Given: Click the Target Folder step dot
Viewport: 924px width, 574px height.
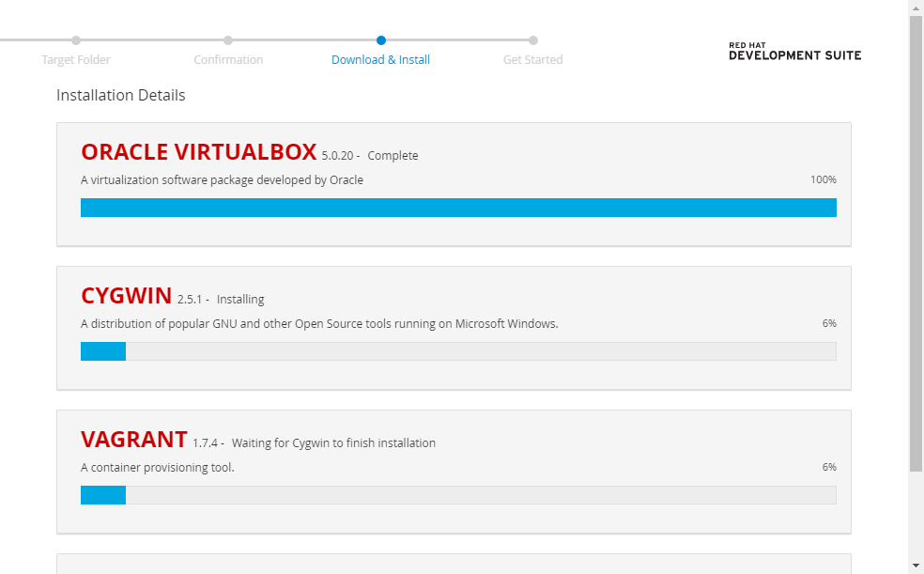Looking at the screenshot, I should (76, 40).
